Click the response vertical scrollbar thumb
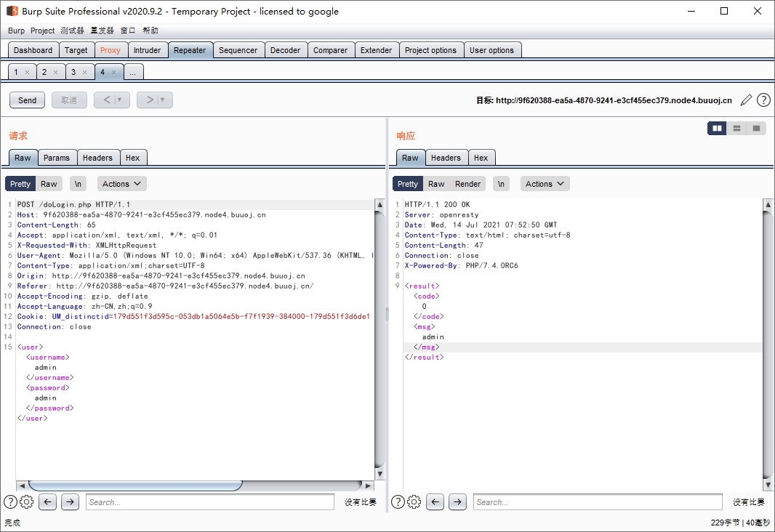The height and width of the screenshot is (532, 775). [x=767, y=343]
